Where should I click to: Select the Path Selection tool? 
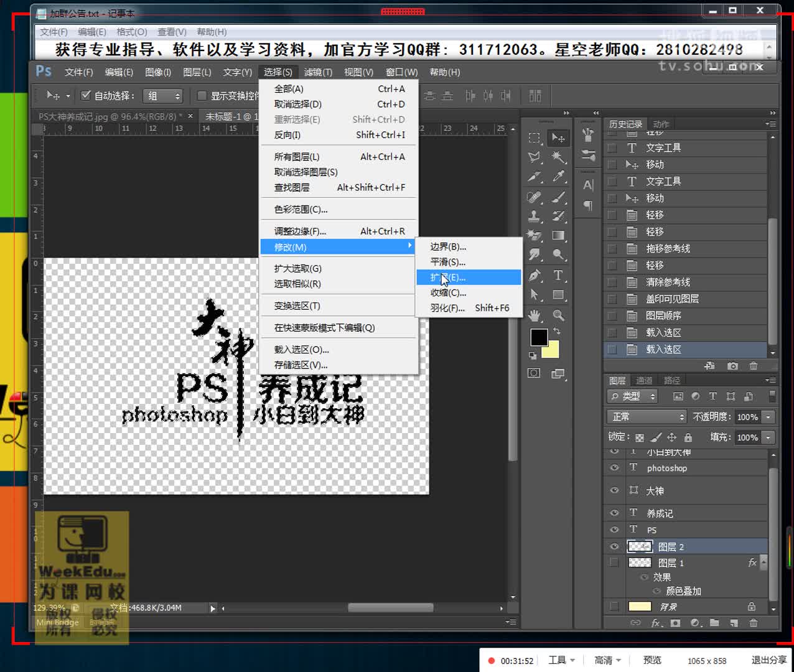point(535,295)
